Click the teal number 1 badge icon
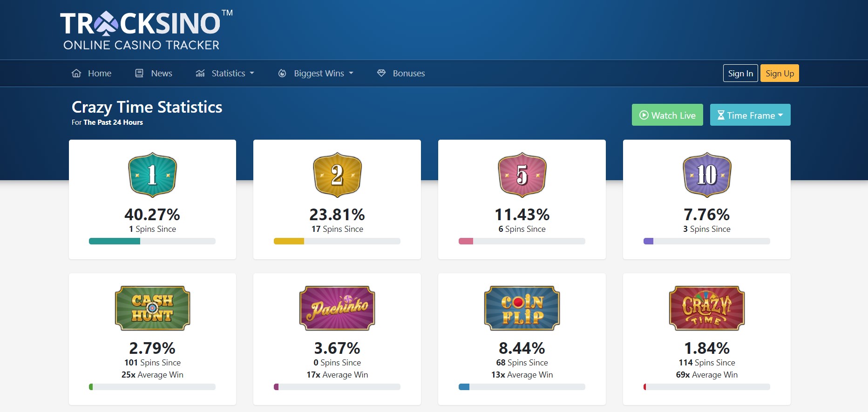This screenshot has width=868, height=412. point(152,175)
